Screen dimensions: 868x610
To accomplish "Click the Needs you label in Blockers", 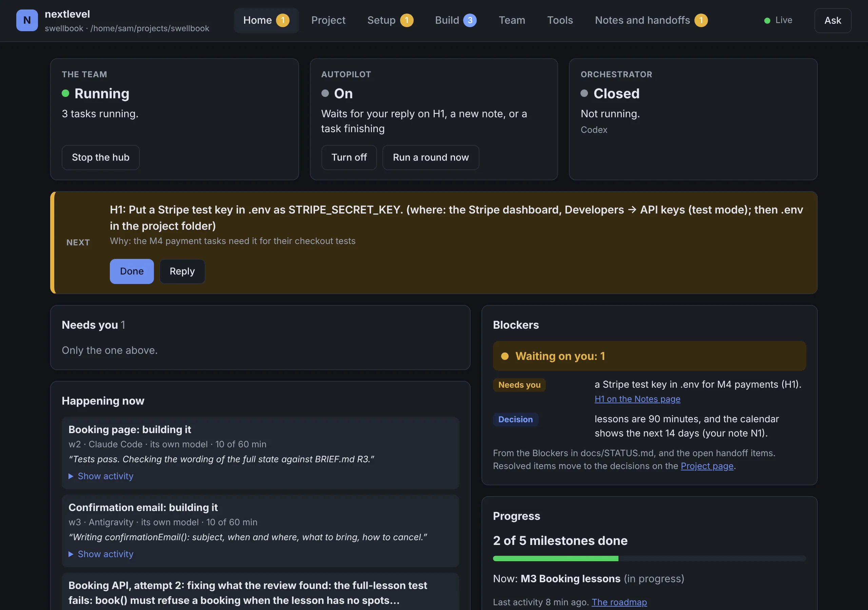I will [x=519, y=385].
